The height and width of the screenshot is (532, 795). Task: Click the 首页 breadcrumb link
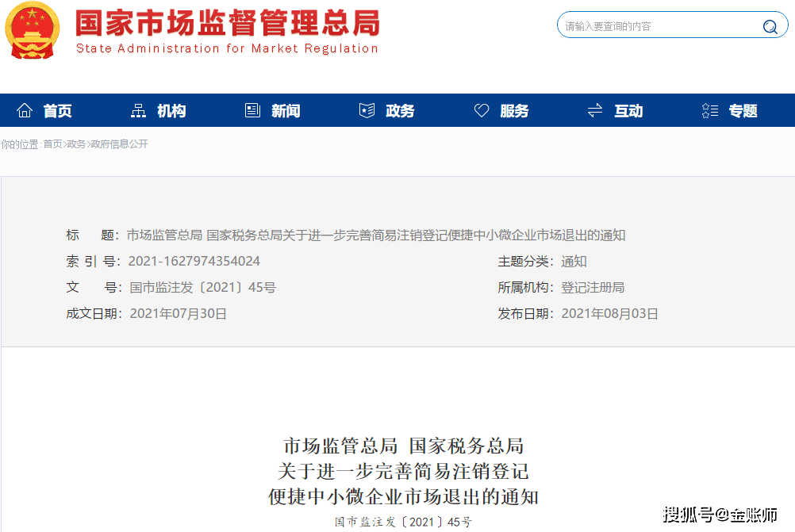(53, 144)
